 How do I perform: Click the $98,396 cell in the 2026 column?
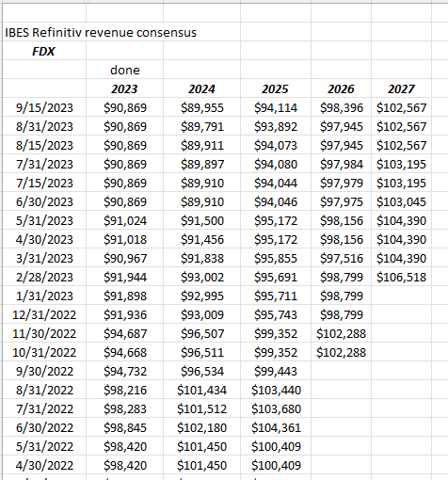342,107
